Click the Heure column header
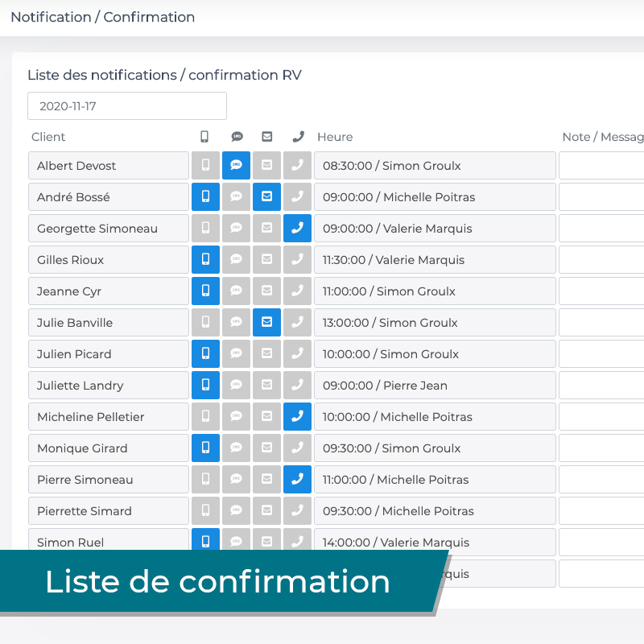The width and height of the screenshot is (644, 644). [335, 137]
